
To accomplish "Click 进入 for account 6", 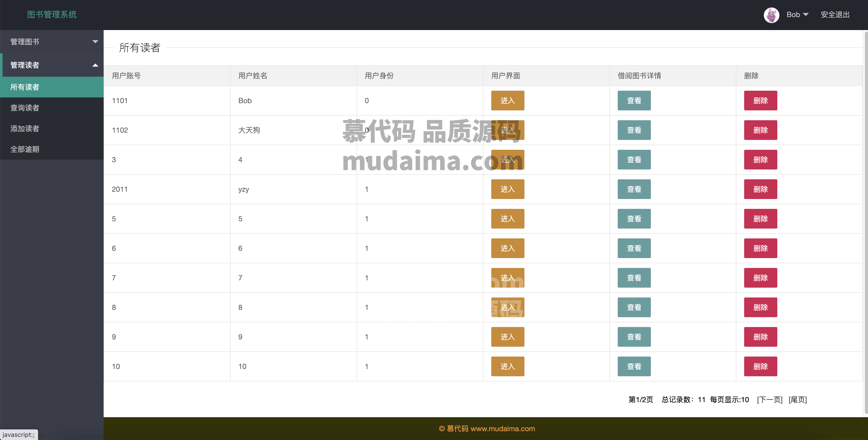I will [508, 248].
